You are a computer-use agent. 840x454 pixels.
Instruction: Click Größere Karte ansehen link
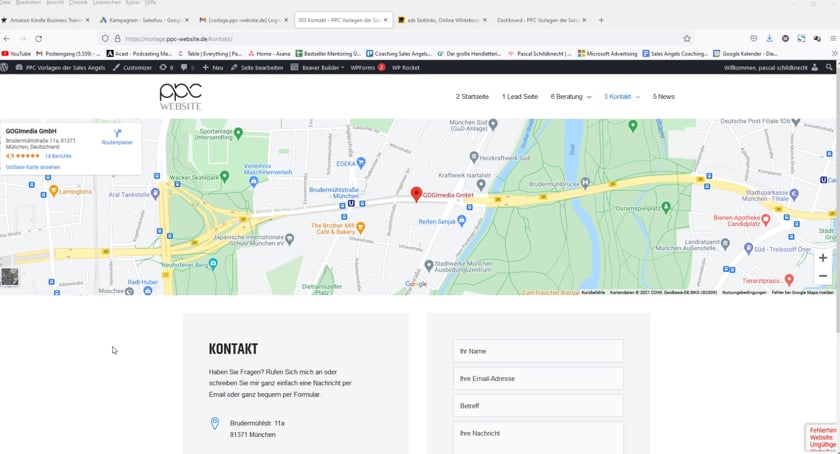[33, 167]
